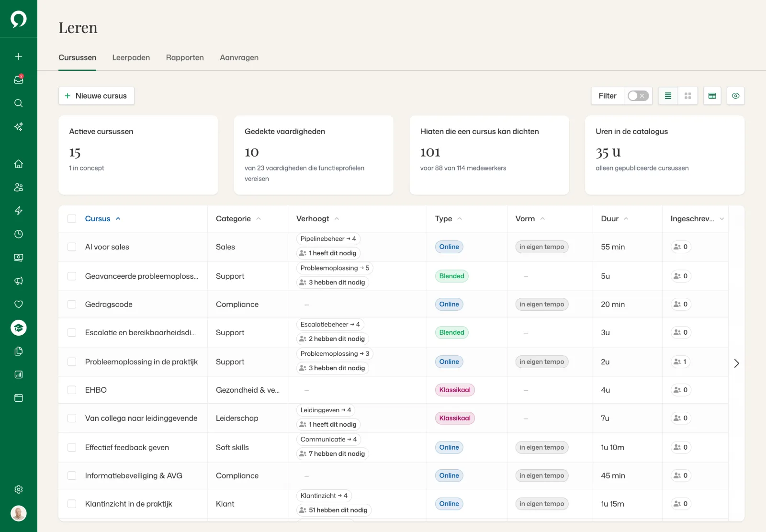
Task: Open search from the sidebar
Action: pyautogui.click(x=19, y=103)
